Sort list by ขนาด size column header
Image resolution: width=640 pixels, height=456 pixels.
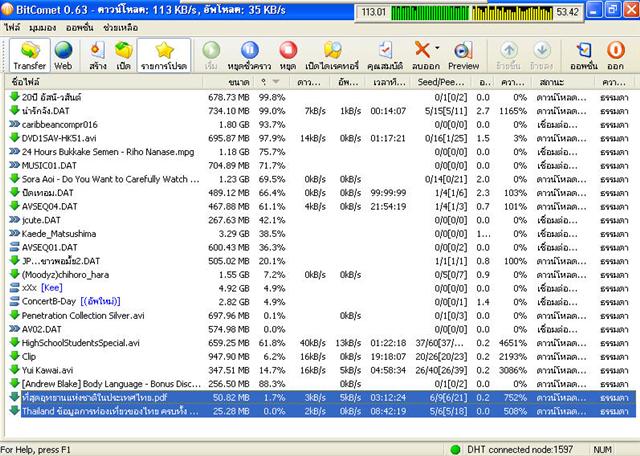coord(238,82)
